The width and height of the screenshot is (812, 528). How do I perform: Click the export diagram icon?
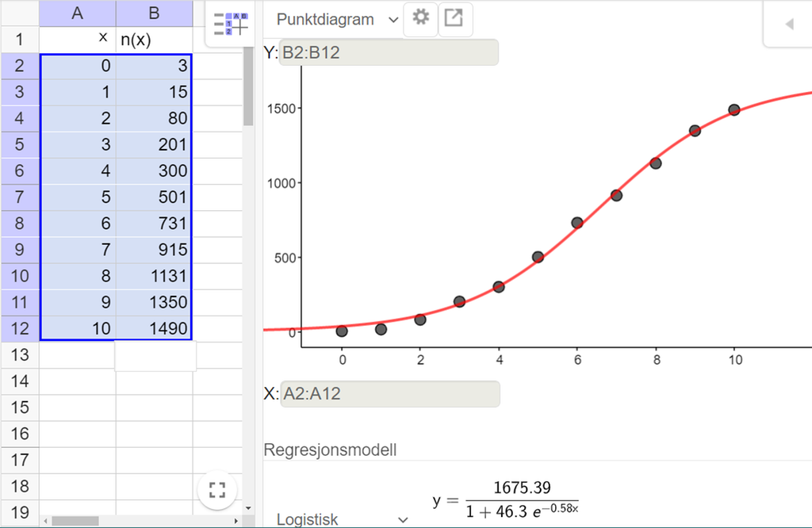point(453,18)
